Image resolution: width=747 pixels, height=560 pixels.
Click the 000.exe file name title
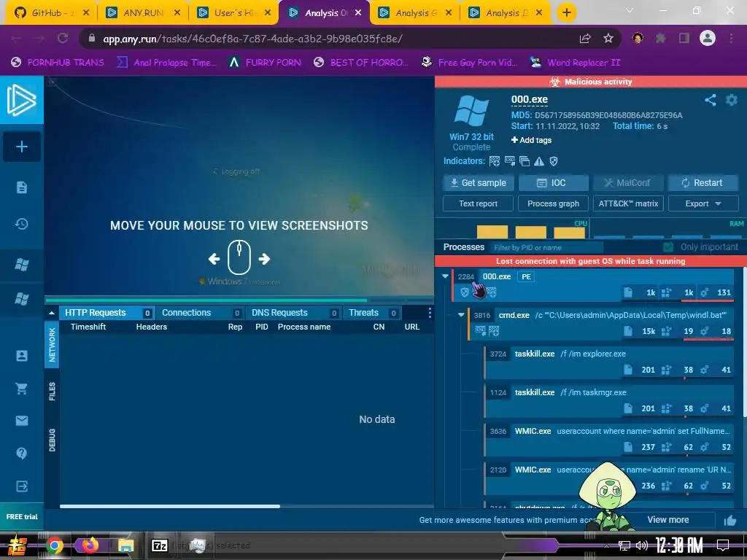tap(530, 99)
